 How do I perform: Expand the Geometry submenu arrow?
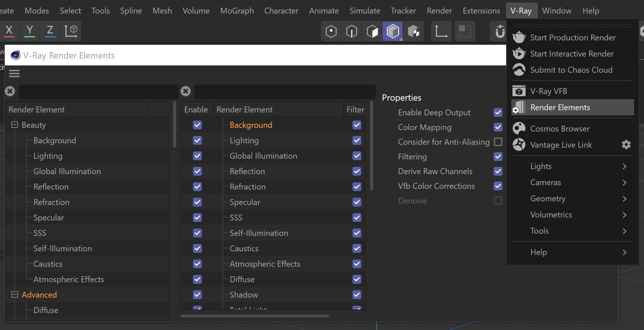[625, 199]
